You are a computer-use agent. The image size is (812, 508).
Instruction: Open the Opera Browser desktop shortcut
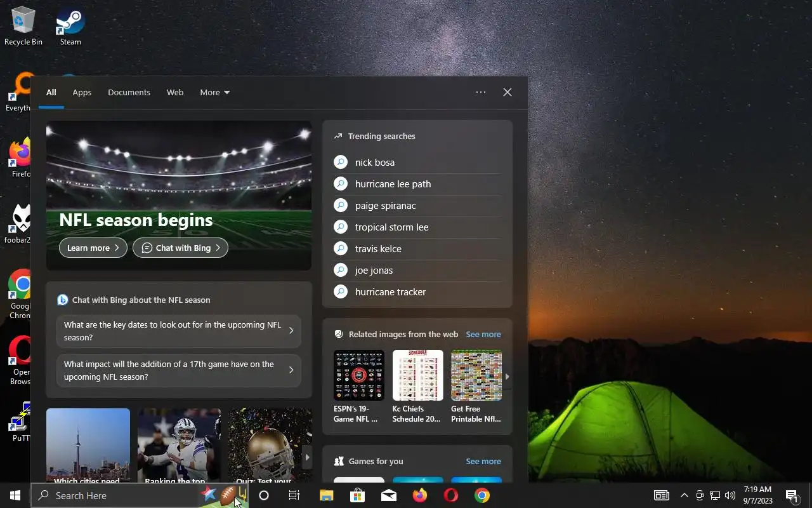(20, 360)
